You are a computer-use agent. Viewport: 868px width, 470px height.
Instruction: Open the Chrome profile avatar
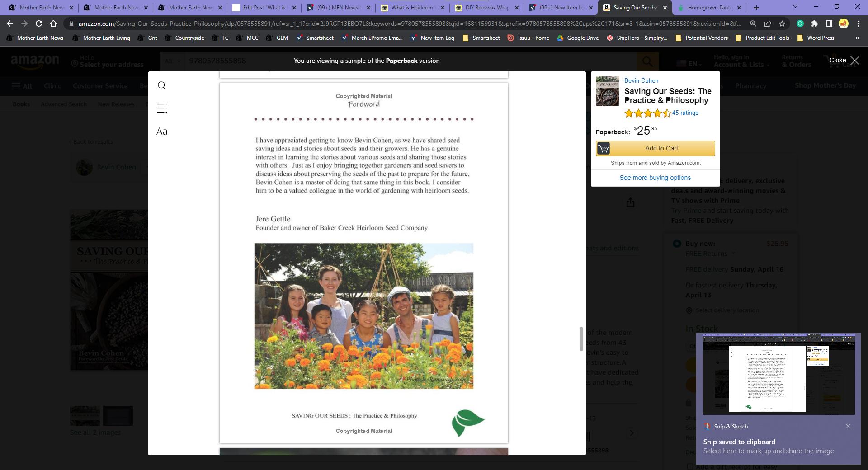click(x=844, y=23)
